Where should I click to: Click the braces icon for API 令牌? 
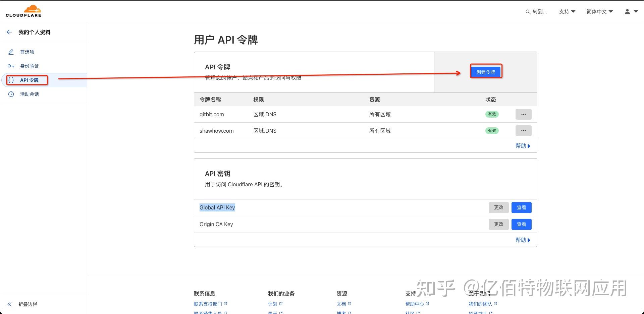[x=11, y=80]
